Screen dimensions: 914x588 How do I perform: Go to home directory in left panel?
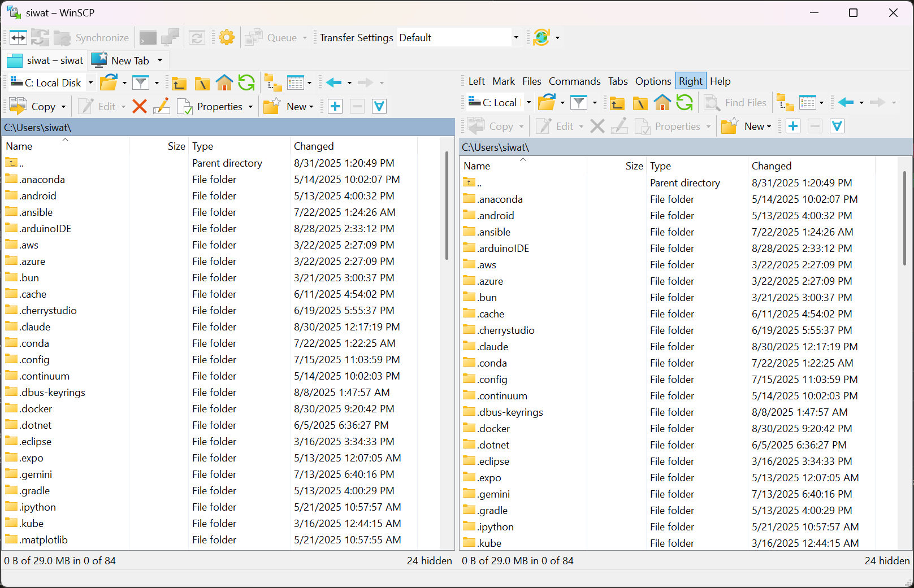(x=224, y=83)
